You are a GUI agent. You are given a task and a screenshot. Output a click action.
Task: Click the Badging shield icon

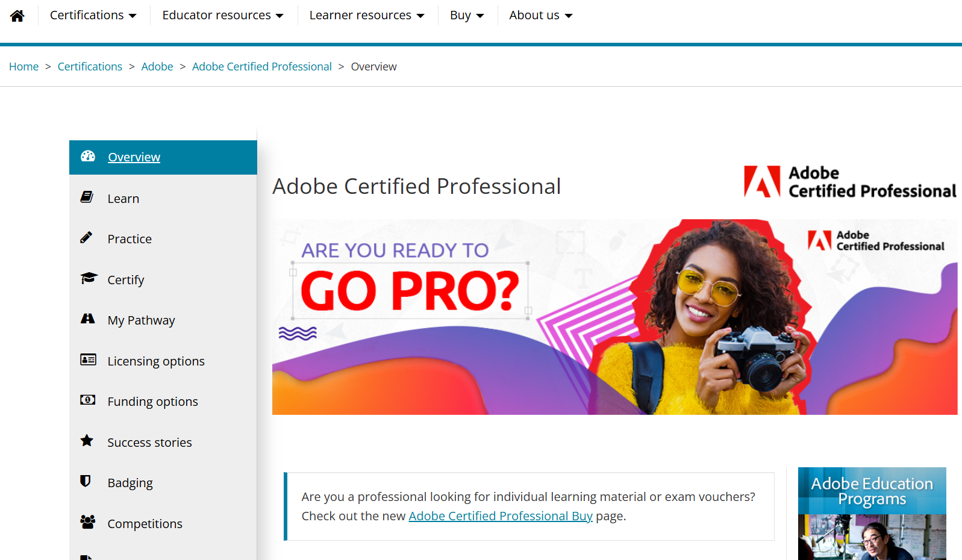pos(86,481)
